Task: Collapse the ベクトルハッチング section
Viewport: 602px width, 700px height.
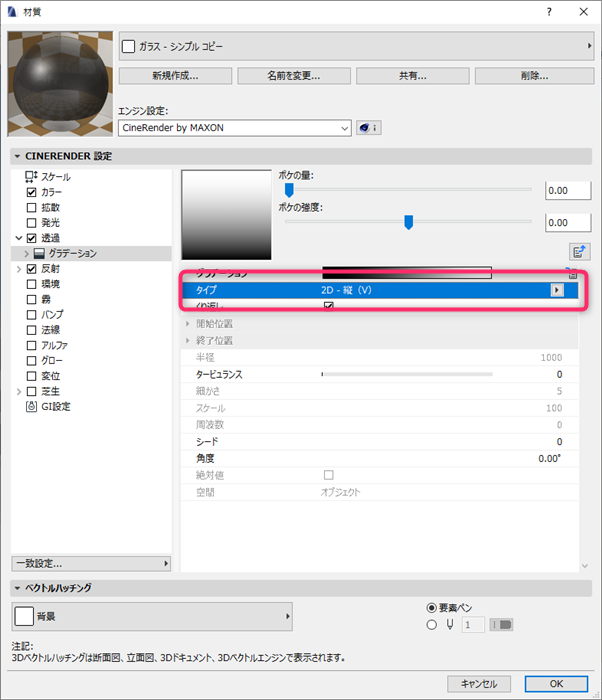Action: point(17,588)
